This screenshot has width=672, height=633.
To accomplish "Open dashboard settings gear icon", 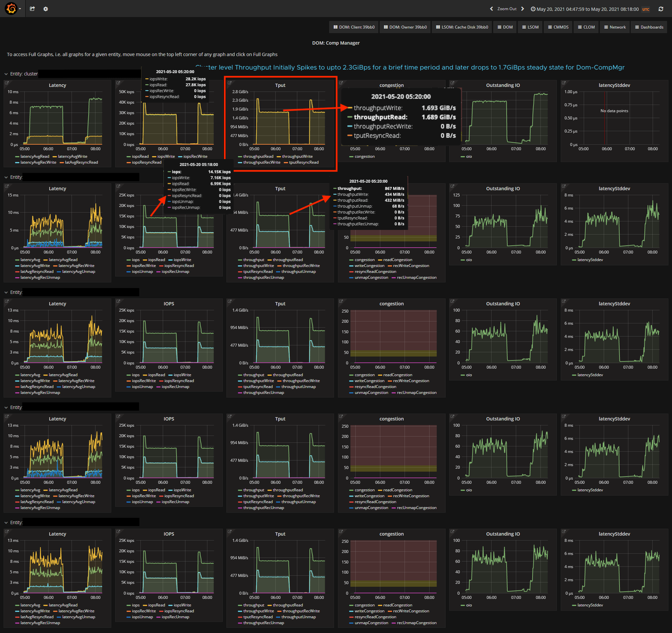I will tap(46, 9).
